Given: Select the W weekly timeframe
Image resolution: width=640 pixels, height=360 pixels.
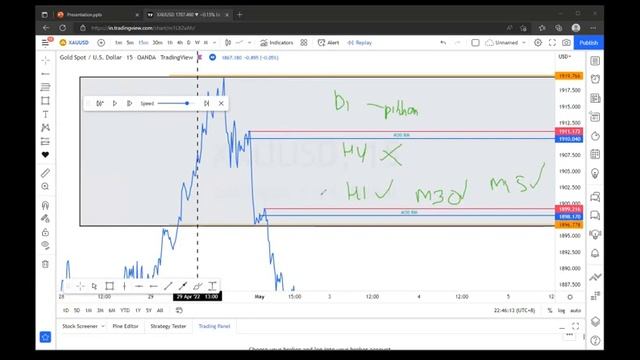Looking at the screenshot, I should pyautogui.click(x=197, y=42).
